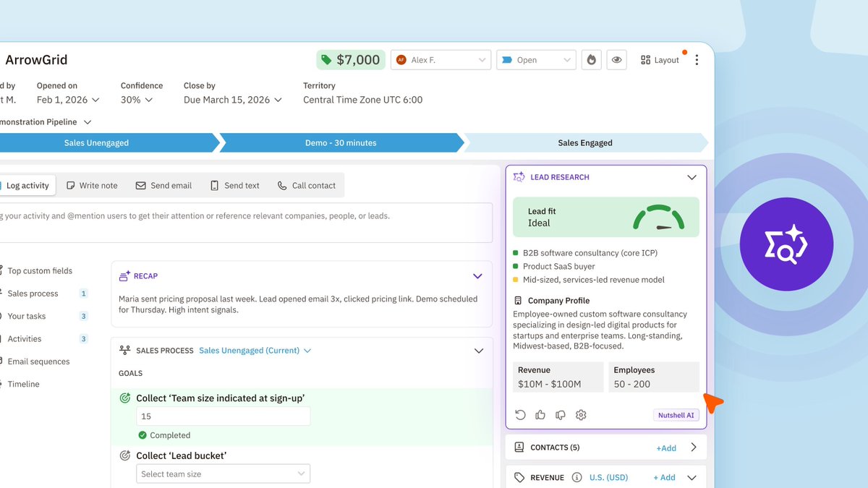
Task: Click the team size goal target icon
Action: pos(124,398)
